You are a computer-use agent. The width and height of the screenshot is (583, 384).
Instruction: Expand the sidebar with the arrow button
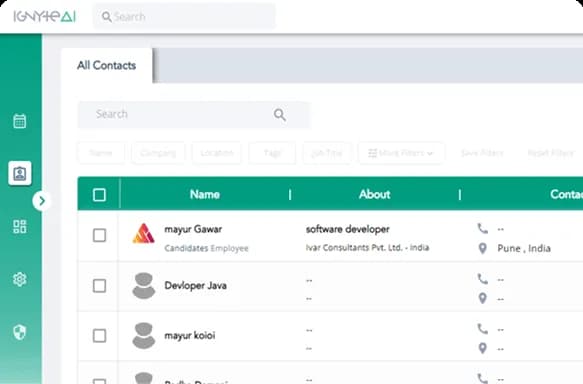[x=42, y=201]
